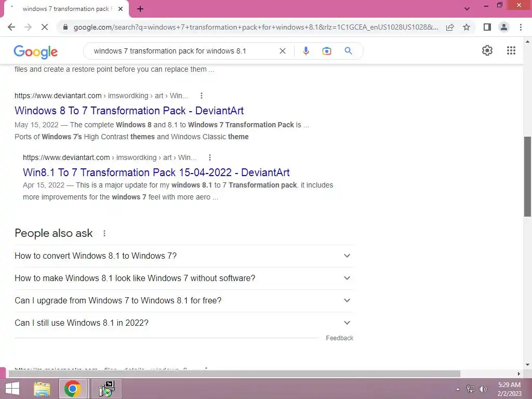Click the Google logo
This screenshot has height=399, width=532.
[x=36, y=51]
